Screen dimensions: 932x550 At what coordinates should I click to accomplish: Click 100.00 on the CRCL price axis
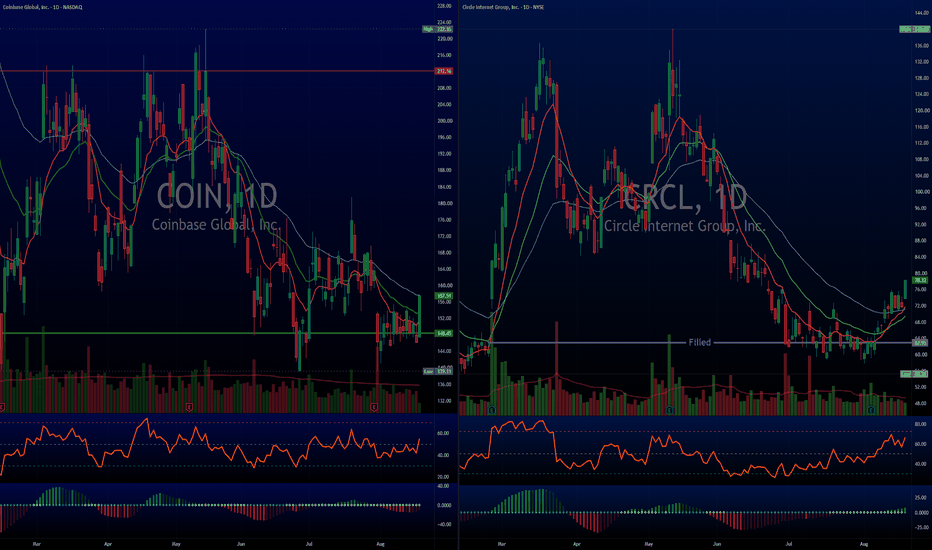click(x=921, y=192)
